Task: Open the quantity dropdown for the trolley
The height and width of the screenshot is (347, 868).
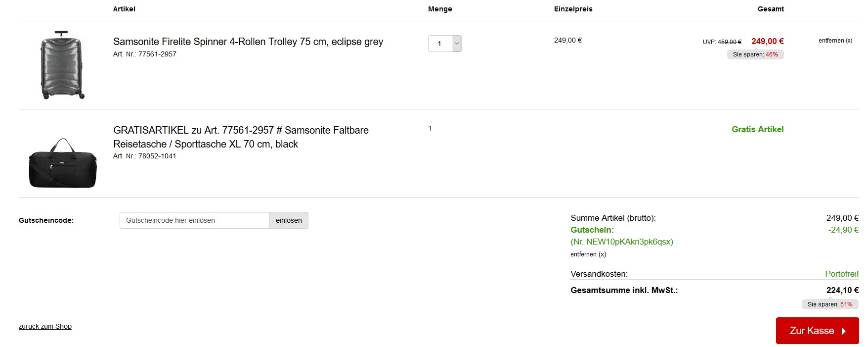Action: click(445, 44)
